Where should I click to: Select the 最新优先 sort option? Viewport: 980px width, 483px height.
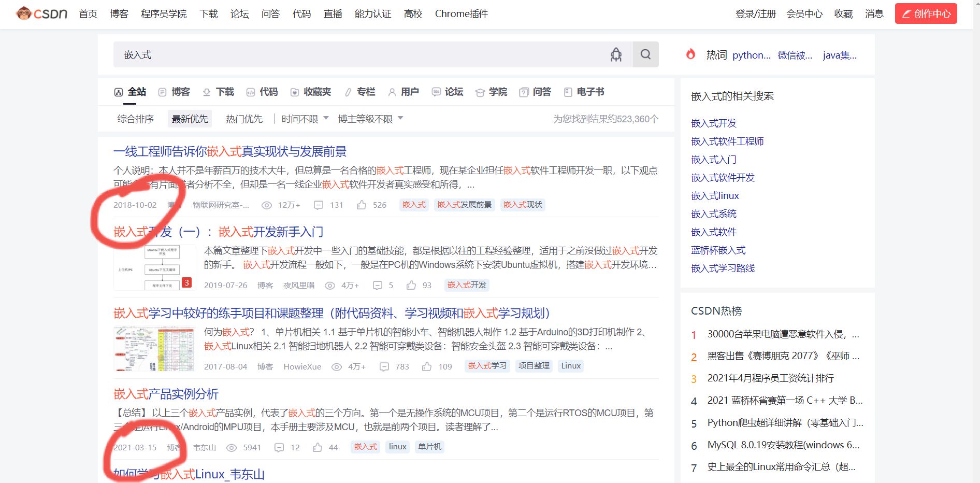(190, 119)
